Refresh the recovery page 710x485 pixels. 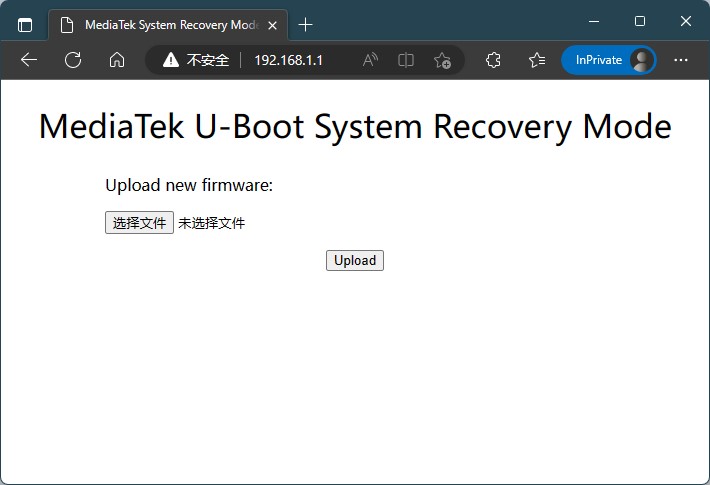coord(73,60)
